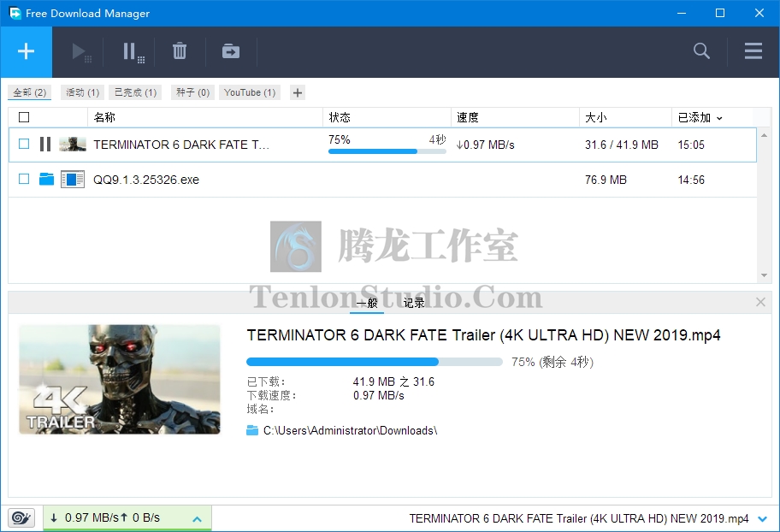
Task: Toggle the select-all checkbox in header
Action: coord(24,117)
